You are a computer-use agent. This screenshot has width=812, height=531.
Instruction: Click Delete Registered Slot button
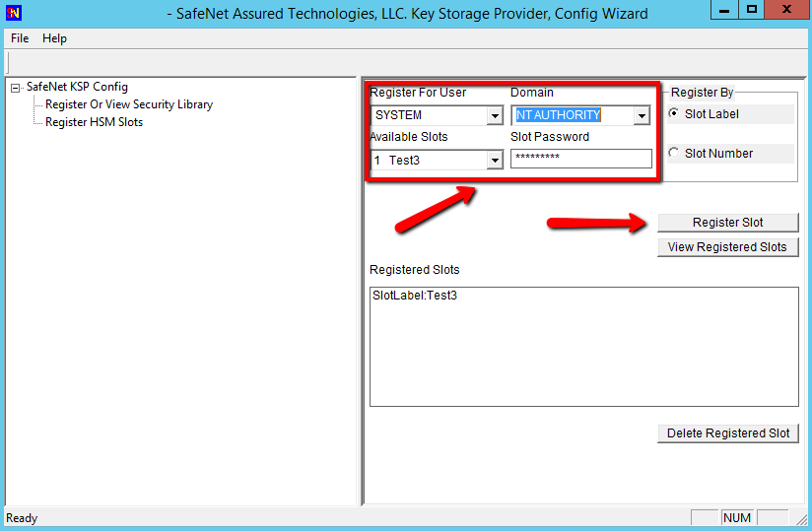[x=727, y=433]
